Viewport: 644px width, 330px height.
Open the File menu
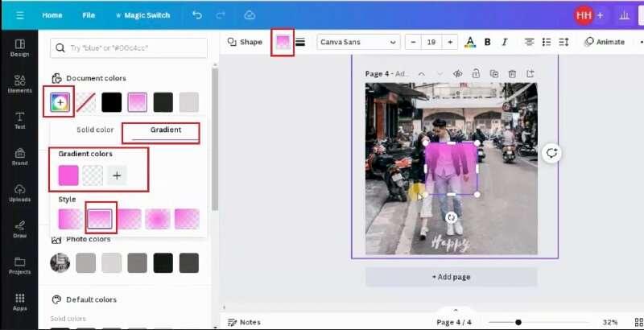click(89, 15)
